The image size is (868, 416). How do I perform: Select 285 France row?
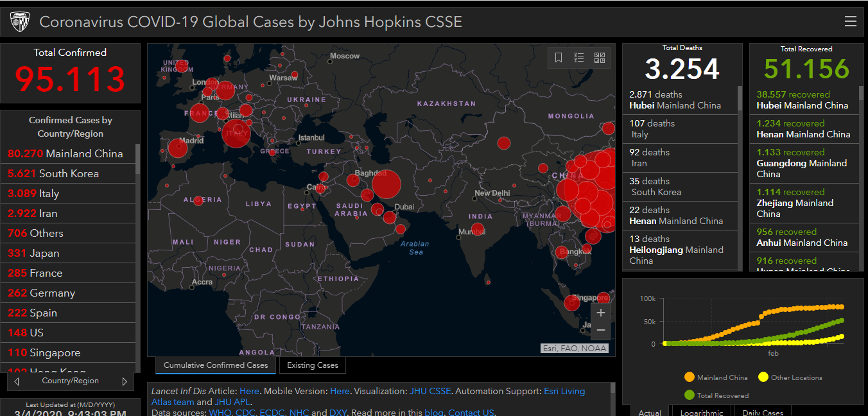click(x=68, y=273)
